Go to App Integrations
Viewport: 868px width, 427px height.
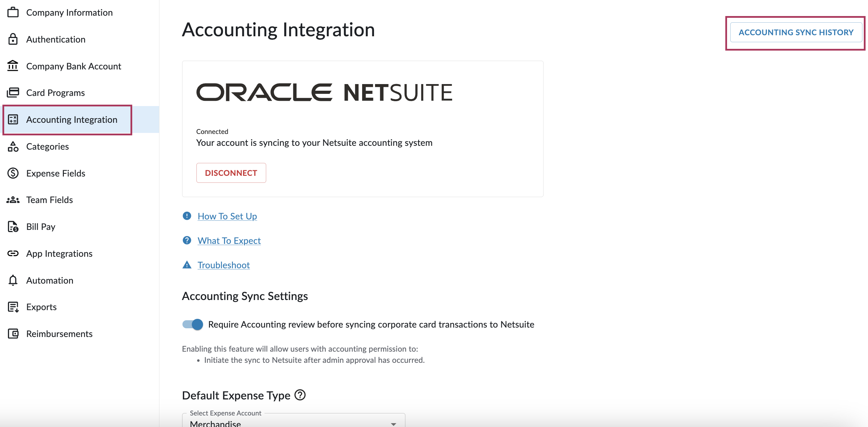[80, 254]
